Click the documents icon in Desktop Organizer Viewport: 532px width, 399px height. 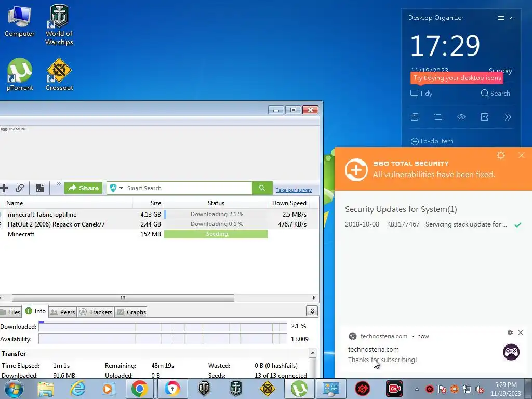click(415, 117)
